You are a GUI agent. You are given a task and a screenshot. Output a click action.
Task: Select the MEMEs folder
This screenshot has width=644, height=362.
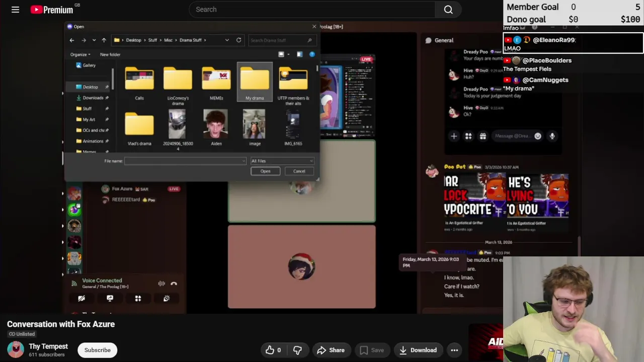(x=216, y=83)
